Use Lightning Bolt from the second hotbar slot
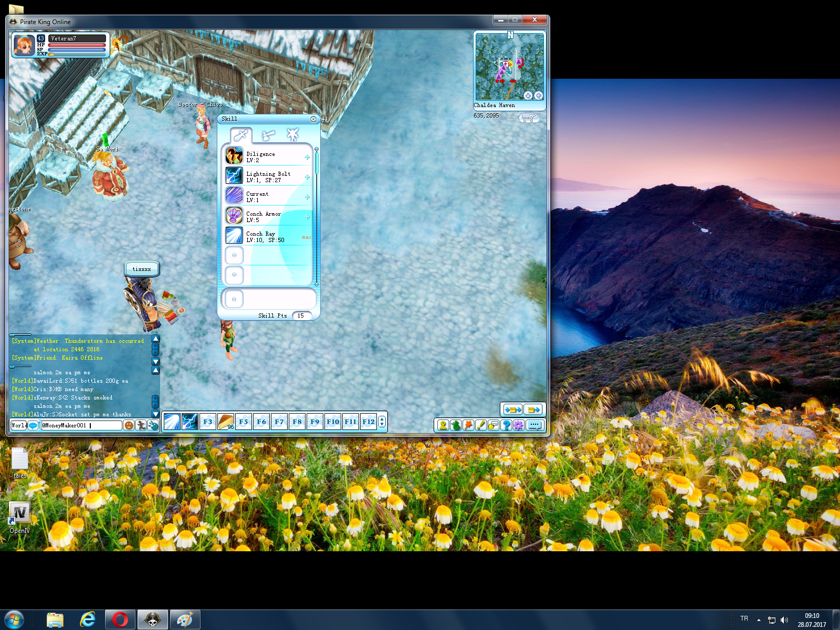840x630 pixels. pos(190,422)
